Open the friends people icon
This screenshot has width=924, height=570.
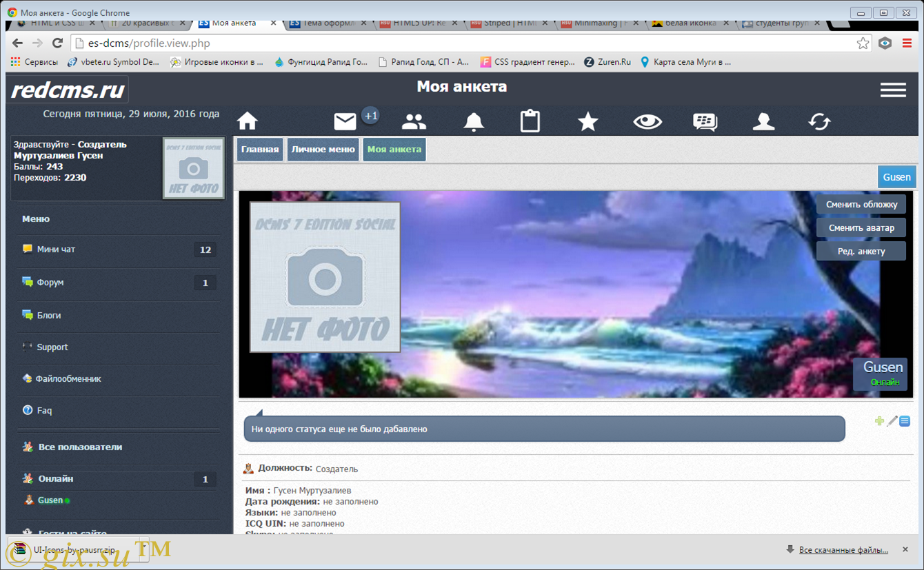(x=414, y=122)
